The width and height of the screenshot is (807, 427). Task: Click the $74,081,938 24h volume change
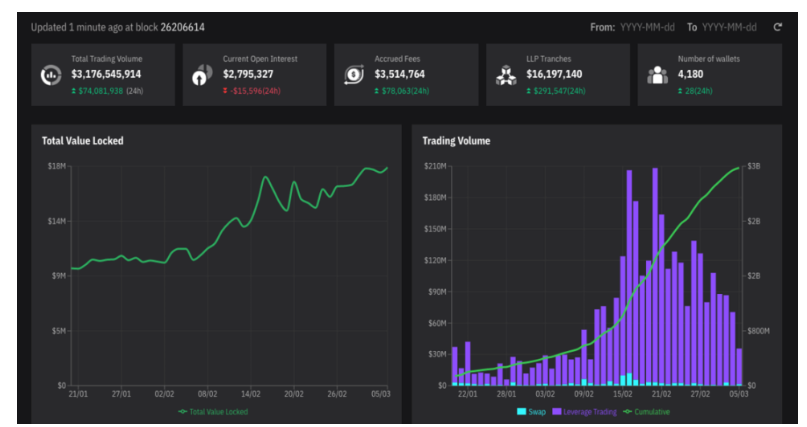101,91
